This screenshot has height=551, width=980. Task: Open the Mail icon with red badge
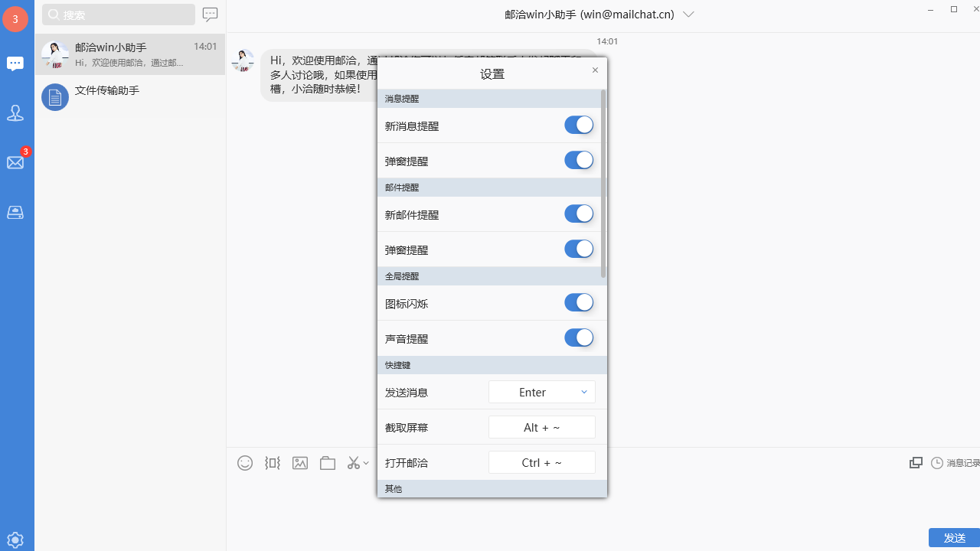[15, 162]
